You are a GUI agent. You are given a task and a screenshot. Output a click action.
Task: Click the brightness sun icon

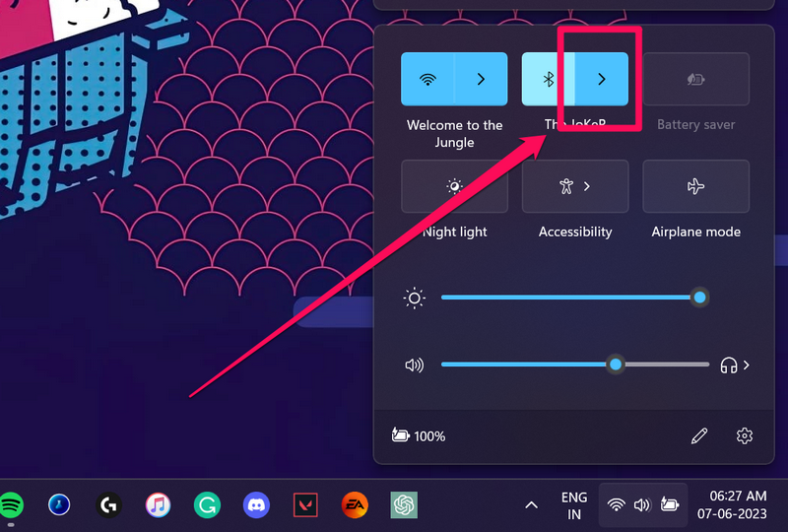[414, 298]
